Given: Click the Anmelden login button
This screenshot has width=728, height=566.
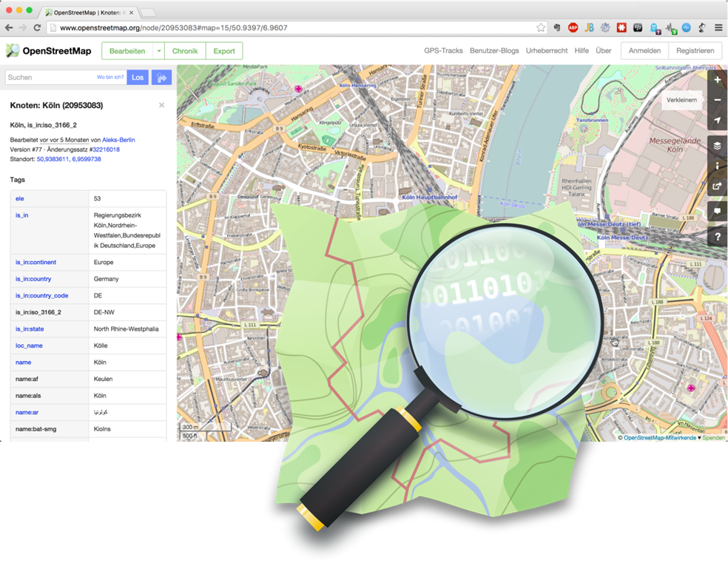Looking at the screenshot, I should coord(644,50).
